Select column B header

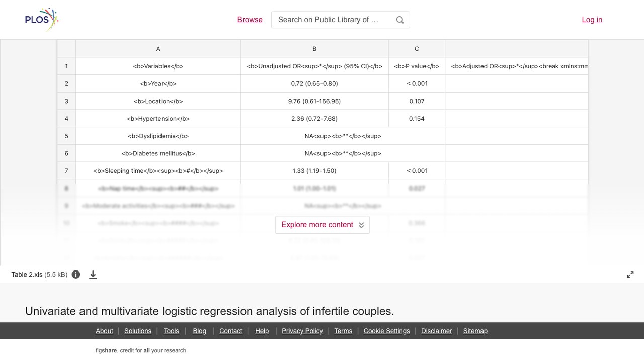314,49
